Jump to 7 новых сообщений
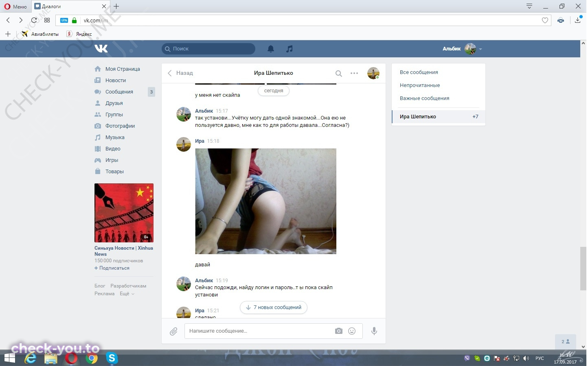 click(274, 307)
